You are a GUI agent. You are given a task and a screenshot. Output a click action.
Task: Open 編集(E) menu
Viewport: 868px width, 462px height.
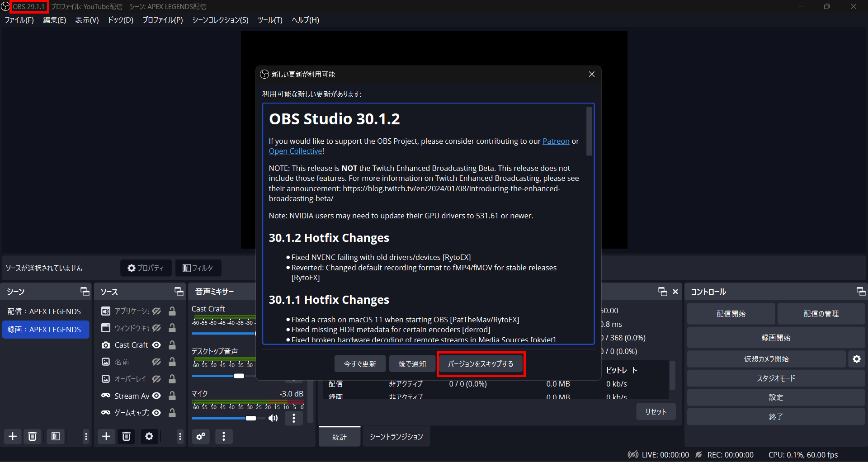coord(54,20)
